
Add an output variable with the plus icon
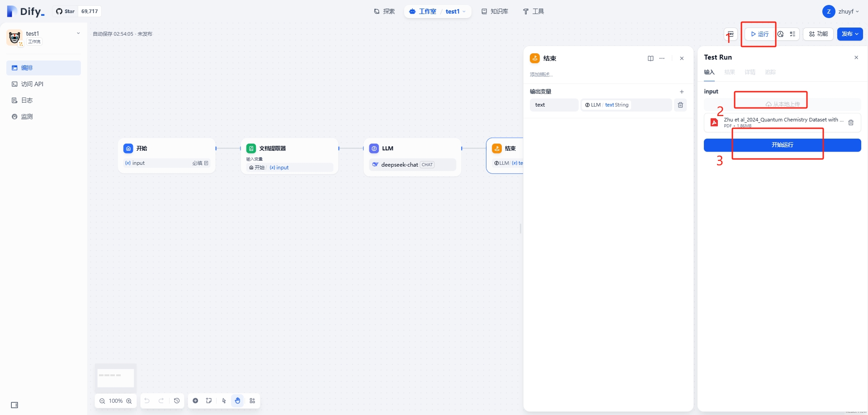point(682,92)
